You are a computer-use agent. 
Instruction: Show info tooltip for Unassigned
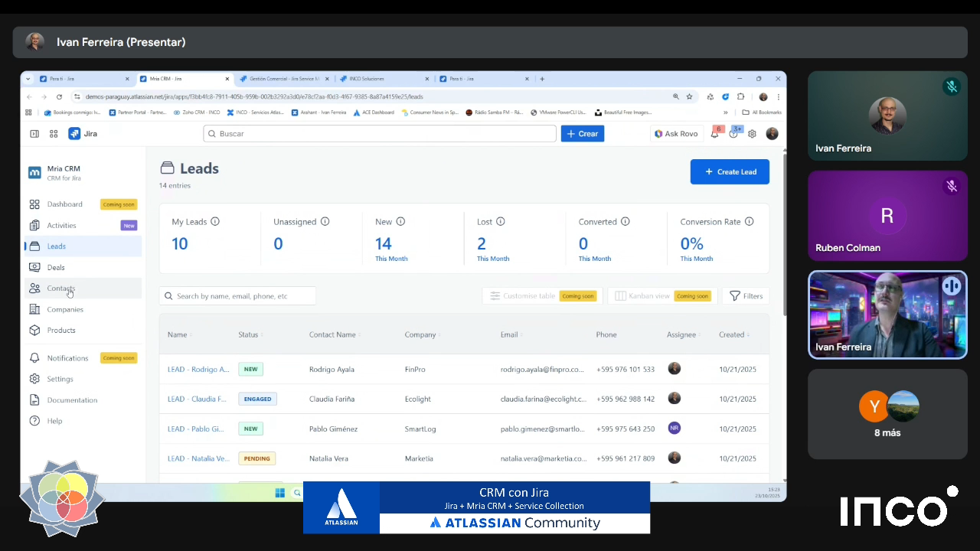click(325, 222)
